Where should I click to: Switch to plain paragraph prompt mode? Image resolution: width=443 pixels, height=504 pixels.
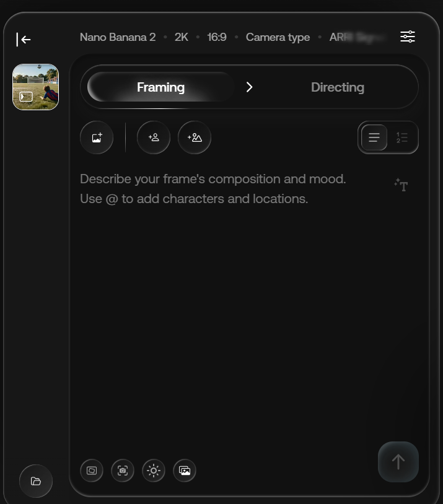[374, 137]
